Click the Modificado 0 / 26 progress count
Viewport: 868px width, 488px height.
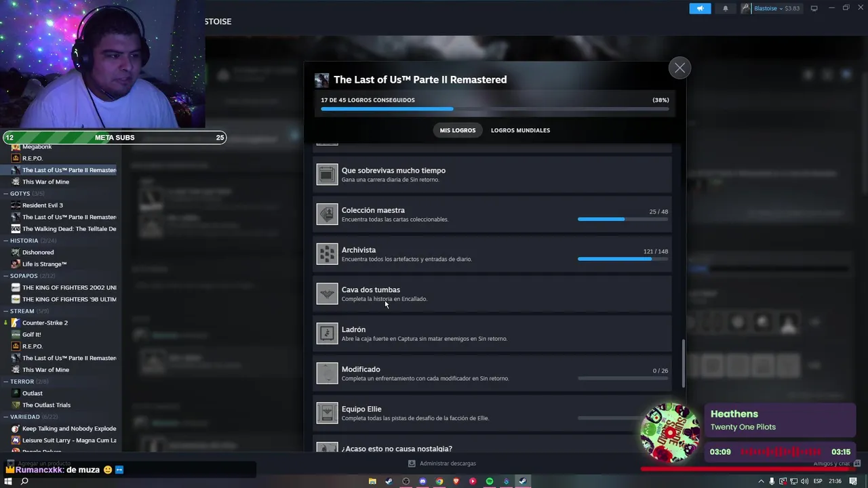[660, 371]
